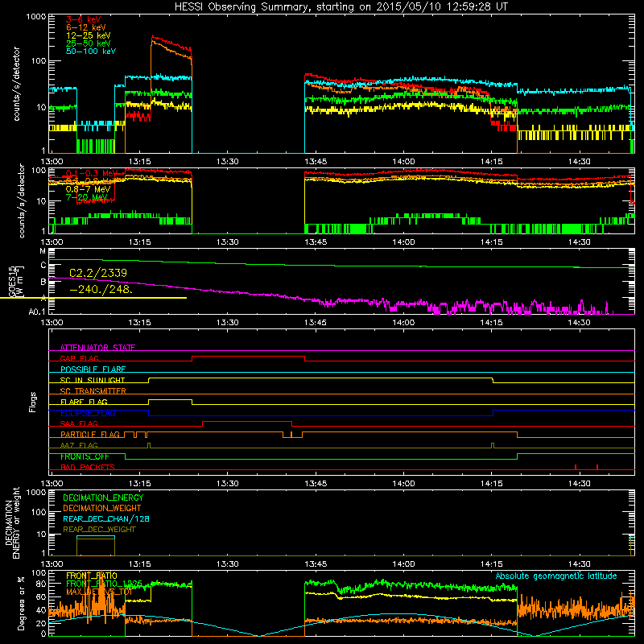644x644 pixels.
Task: Select the BAD_PACKETS flag label
Action: (88, 467)
